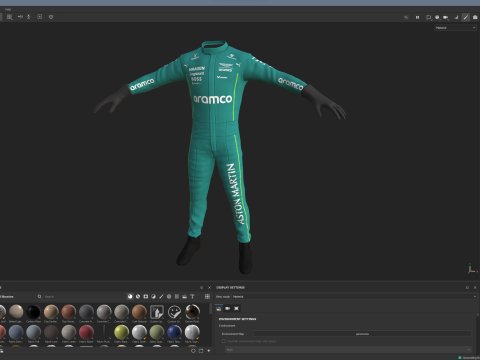Viewport: 480px width, 360px height.
Task: Select the rust-orange clay material sphere
Action: pos(69,312)
